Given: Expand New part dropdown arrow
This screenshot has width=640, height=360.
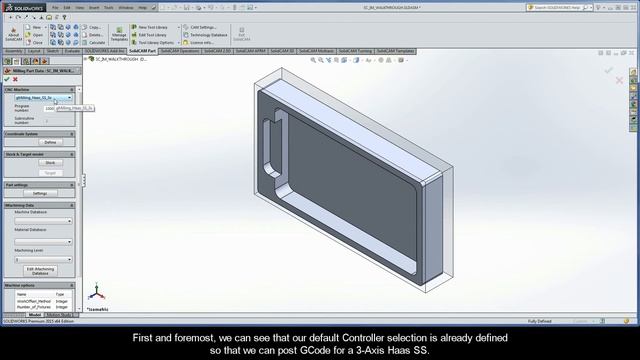Looking at the screenshot, I should (x=45, y=27).
